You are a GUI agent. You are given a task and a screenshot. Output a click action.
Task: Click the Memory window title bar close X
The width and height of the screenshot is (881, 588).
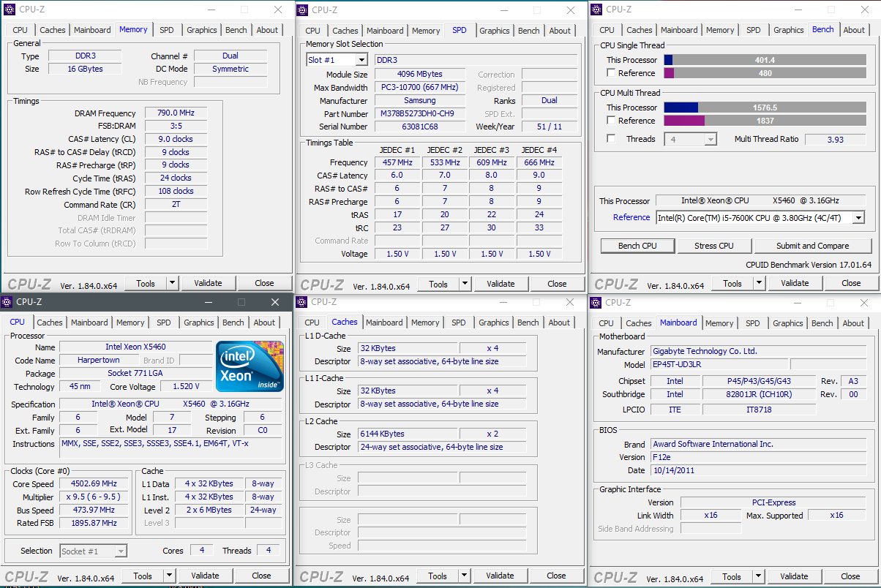pyautogui.click(x=278, y=10)
